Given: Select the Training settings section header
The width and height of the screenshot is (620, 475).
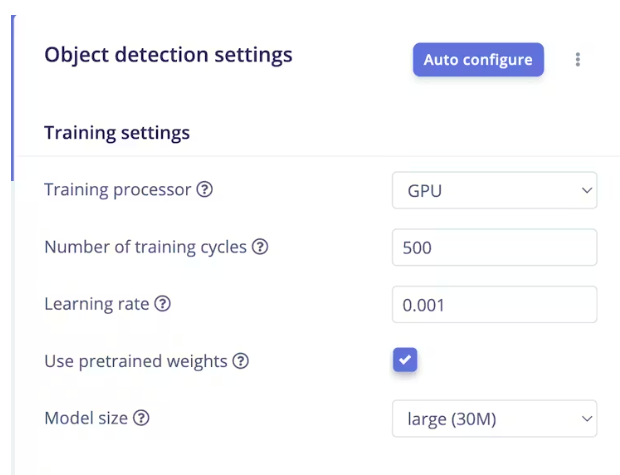Looking at the screenshot, I should 117,132.
